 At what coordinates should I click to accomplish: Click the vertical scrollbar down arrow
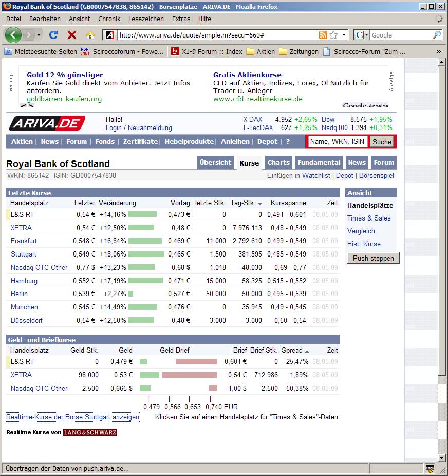(x=442, y=458)
